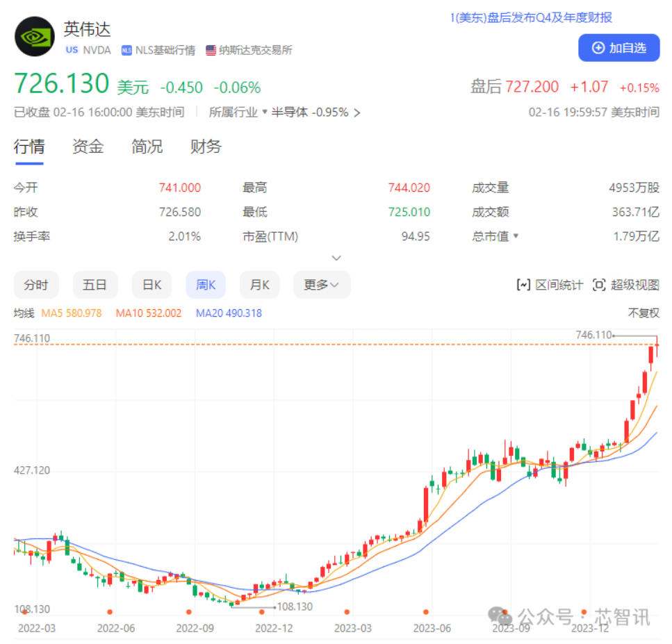The height and width of the screenshot is (644, 672).
Task: Click 超级视图 label
Action: coord(634,285)
